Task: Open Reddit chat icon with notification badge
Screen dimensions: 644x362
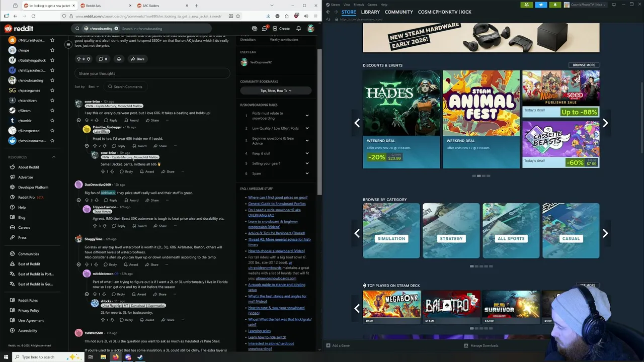Action: coord(265,29)
